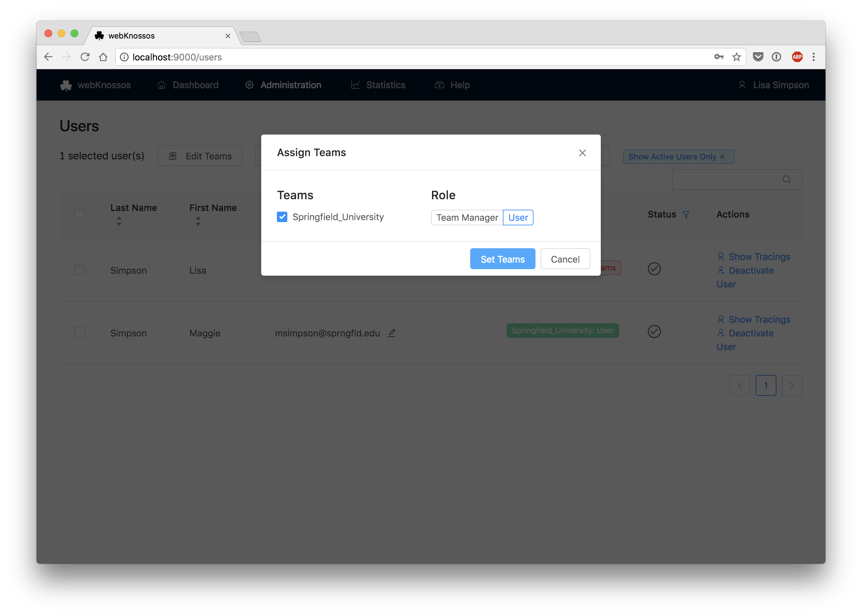Open the Statistics menu item

pos(378,85)
